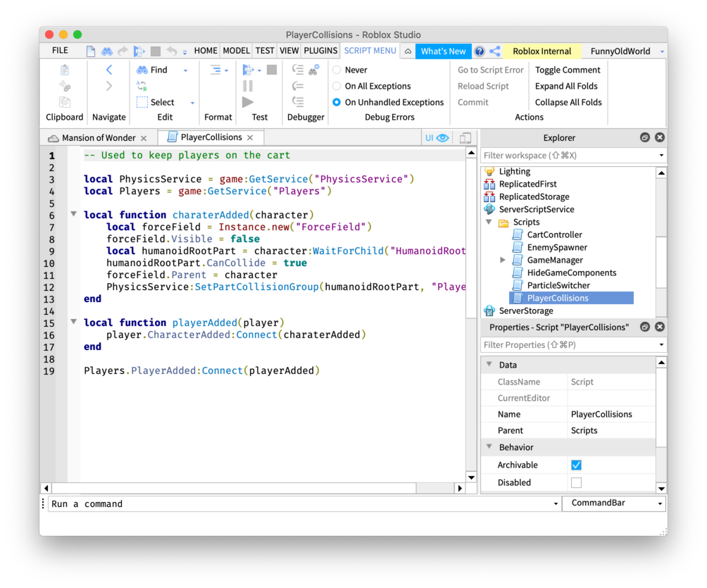Click the Play test icon in Test group
Image resolution: width=707 pixels, height=588 pixels.
point(248,70)
